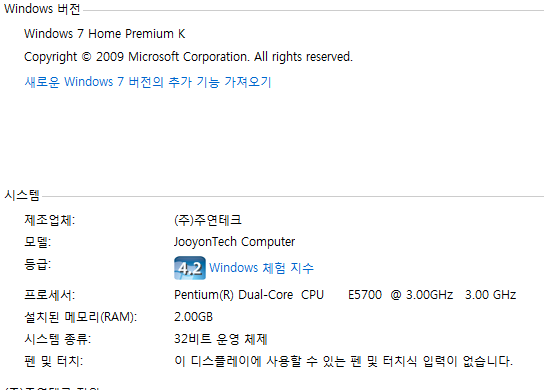Click the '(주)주연테크' manufacturer value

point(208,220)
